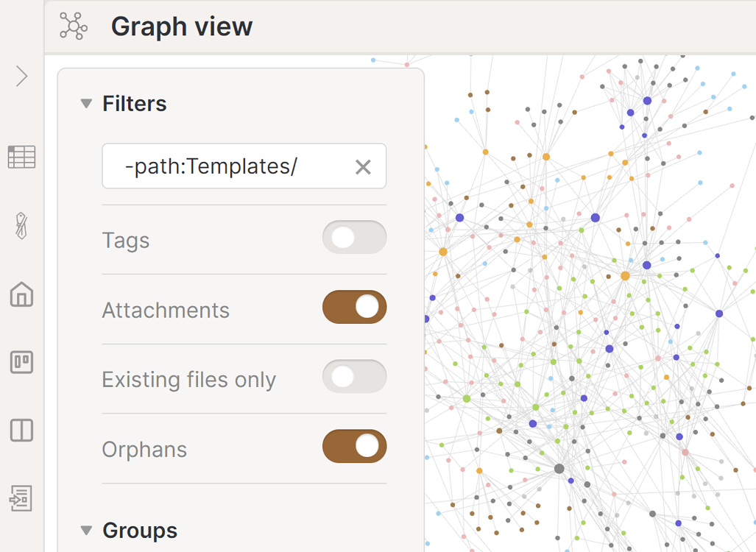This screenshot has width=756, height=552.
Task: Open the table view icon in the left ribbon
Action: (21, 156)
